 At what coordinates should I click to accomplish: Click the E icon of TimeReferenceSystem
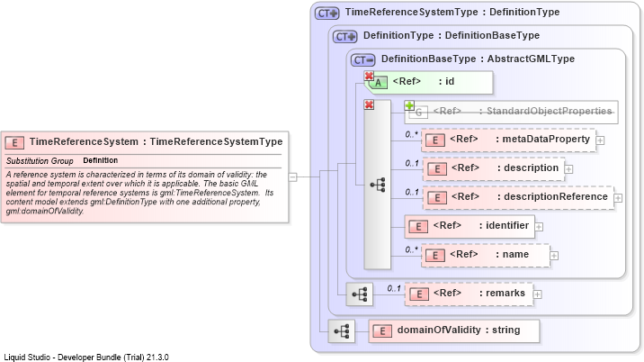tap(14, 143)
